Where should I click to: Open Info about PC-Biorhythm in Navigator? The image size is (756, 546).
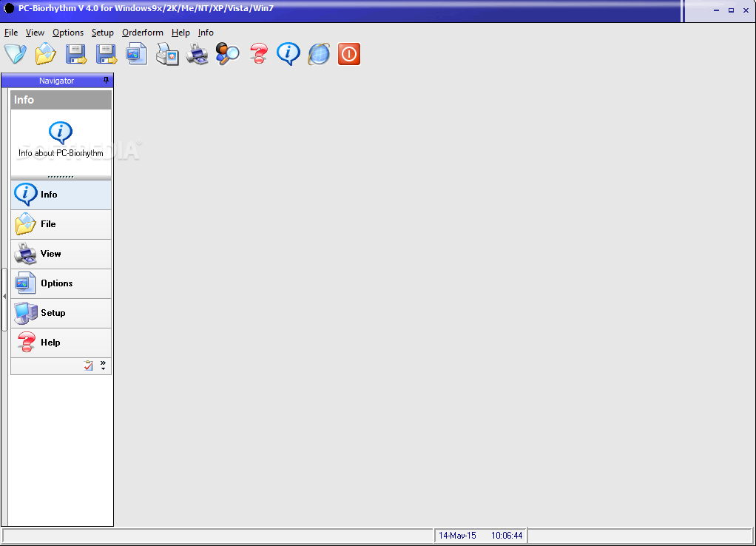pos(61,140)
